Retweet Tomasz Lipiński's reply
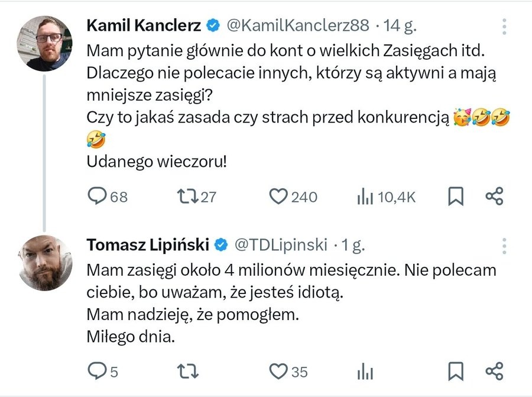This screenshot has height=397, width=532. [187, 372]
